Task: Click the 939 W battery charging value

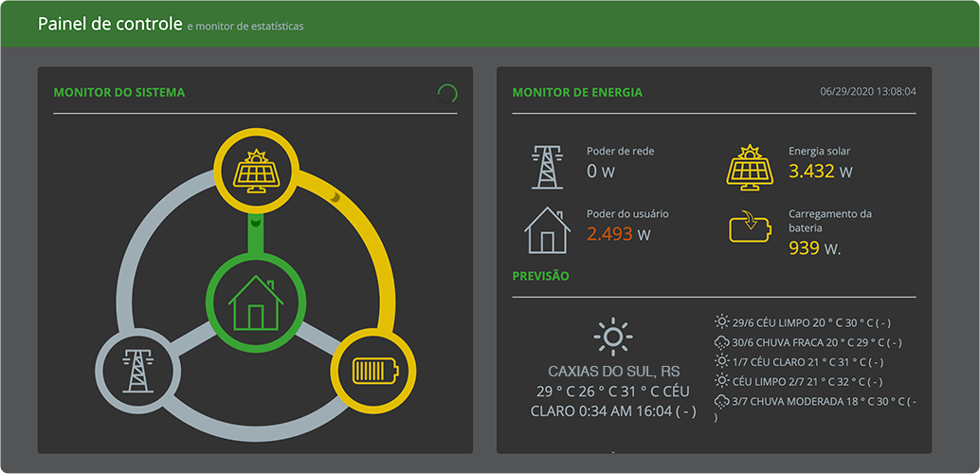Action: click(x=814, y=248)
